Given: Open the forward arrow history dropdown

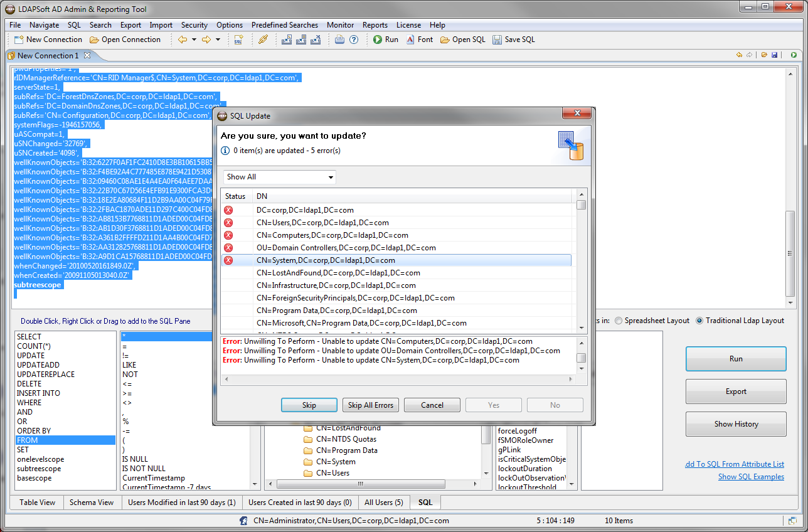Looking at the screenshot, I should click(218, 40).
